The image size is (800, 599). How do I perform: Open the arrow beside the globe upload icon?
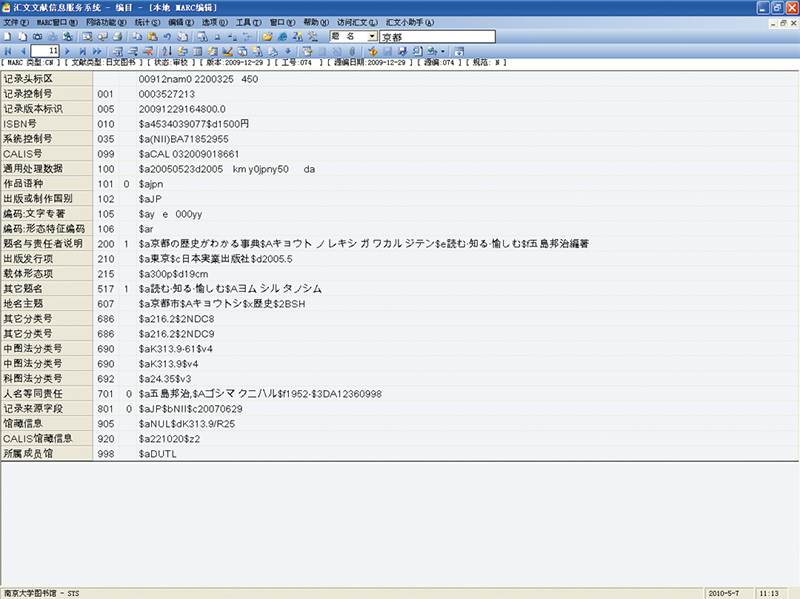coord(442,51)
